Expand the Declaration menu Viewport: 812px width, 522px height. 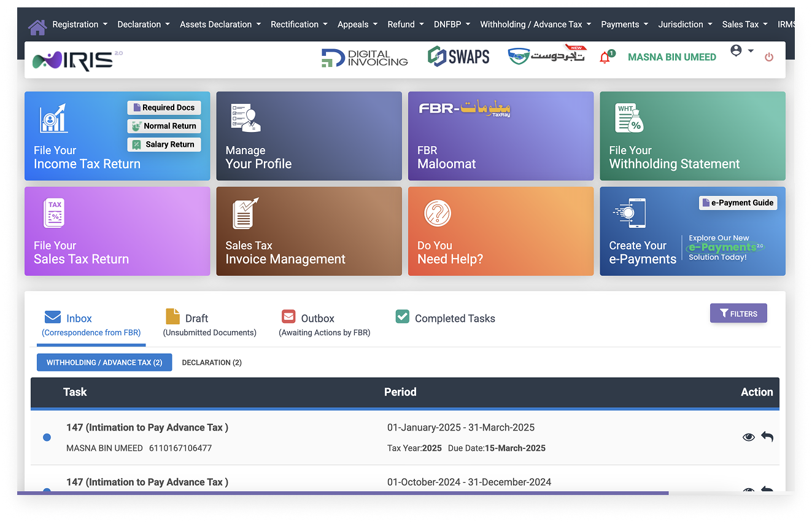tap(144, 25)
